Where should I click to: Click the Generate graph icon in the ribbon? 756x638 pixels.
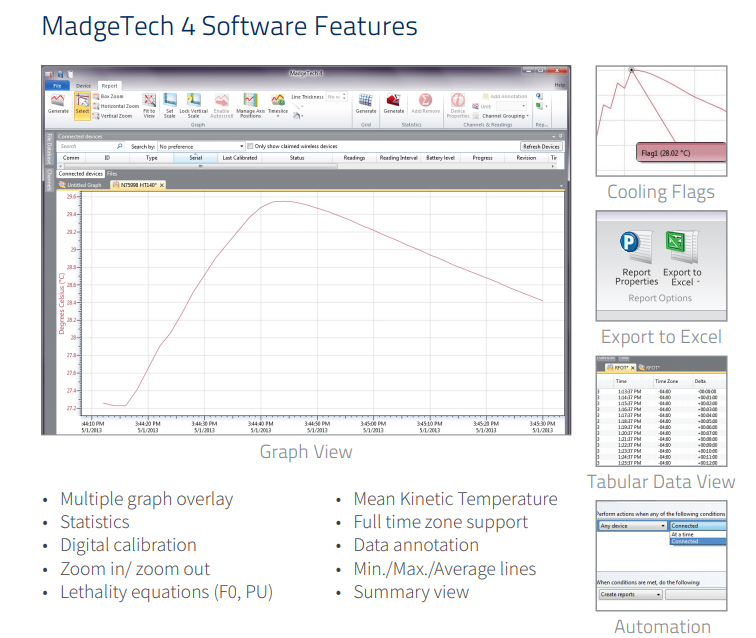coord(58,100)
